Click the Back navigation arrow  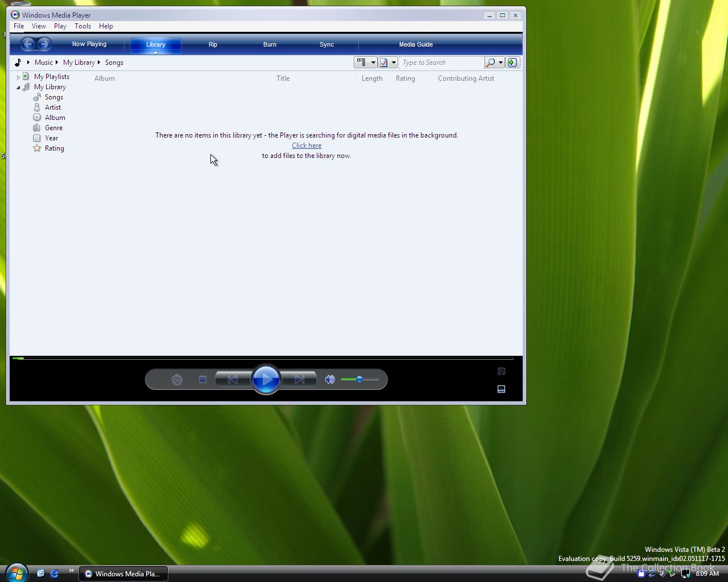pyautogui.click(x=28, y=44)
